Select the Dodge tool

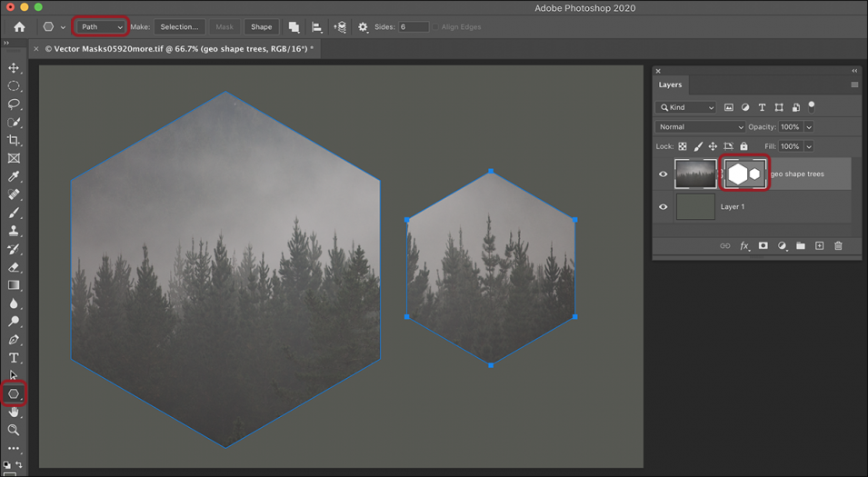coord(14,322)
